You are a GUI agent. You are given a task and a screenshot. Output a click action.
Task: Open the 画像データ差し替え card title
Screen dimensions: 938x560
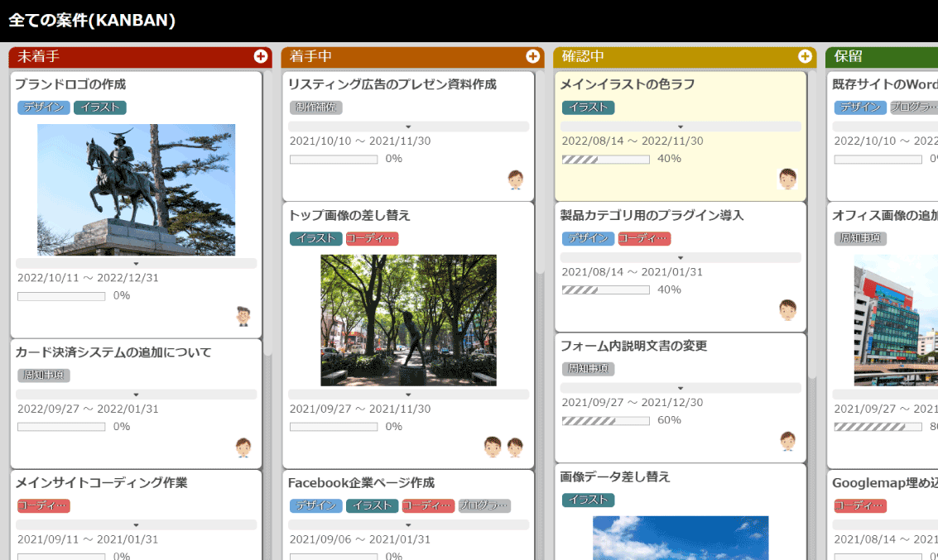(x=615, y=476)
